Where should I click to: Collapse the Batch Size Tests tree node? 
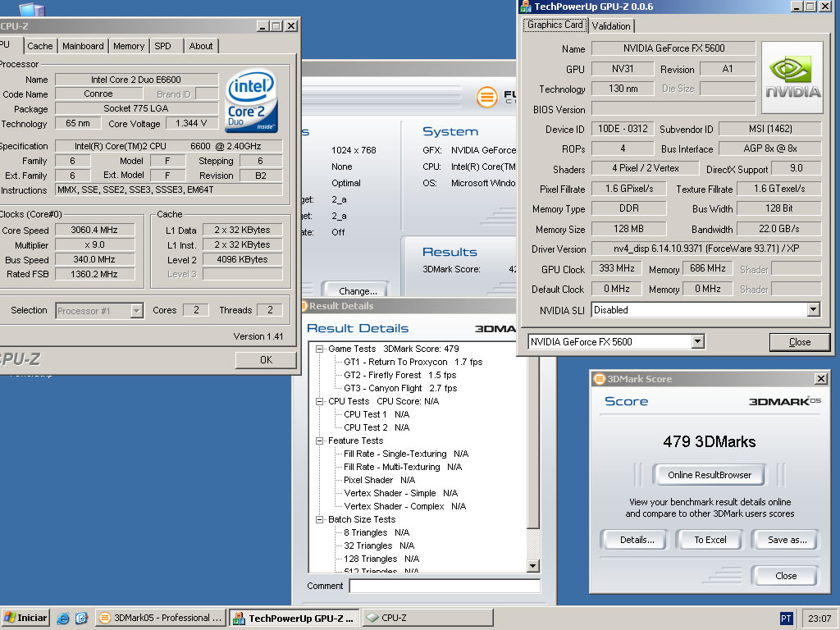tap(320, 519)
